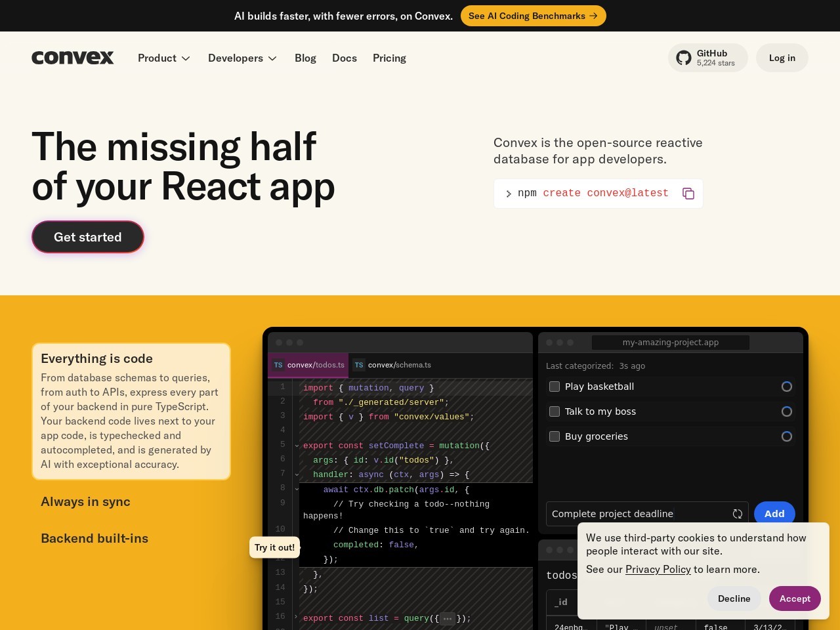Open the Privacy Policy link
840x630 pixels.
click(x=658, y=570)
